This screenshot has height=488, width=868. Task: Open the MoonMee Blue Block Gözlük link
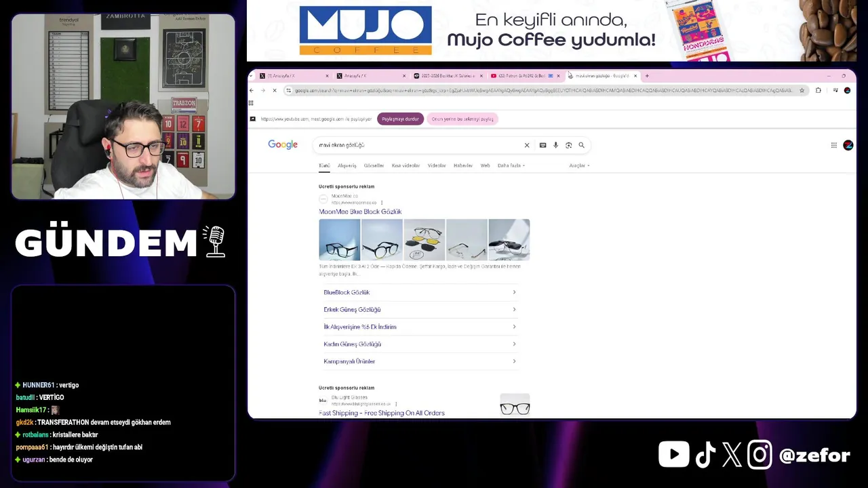pos(360,211)
